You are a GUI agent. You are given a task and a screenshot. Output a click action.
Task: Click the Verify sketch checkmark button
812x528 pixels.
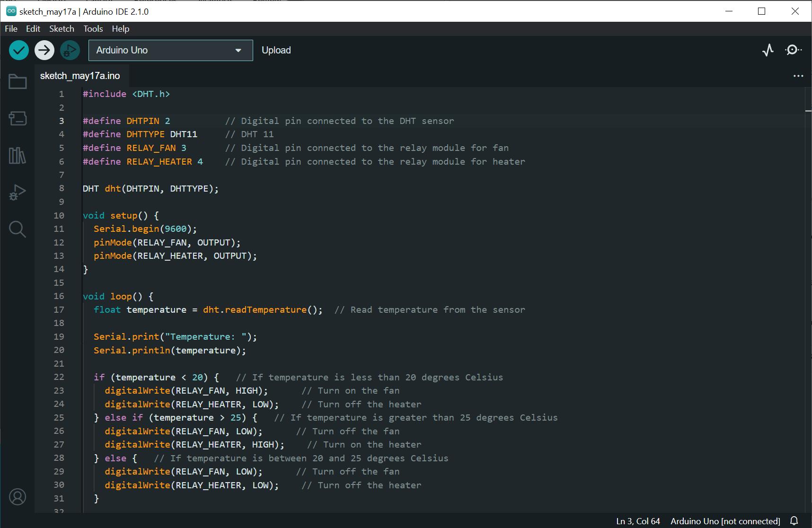pyautogui.click(x=19, y=50)
